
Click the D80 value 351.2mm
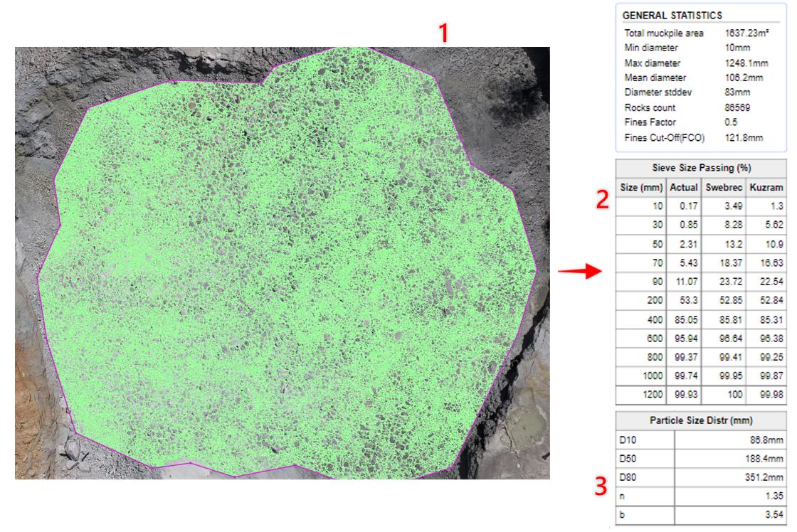764,477
